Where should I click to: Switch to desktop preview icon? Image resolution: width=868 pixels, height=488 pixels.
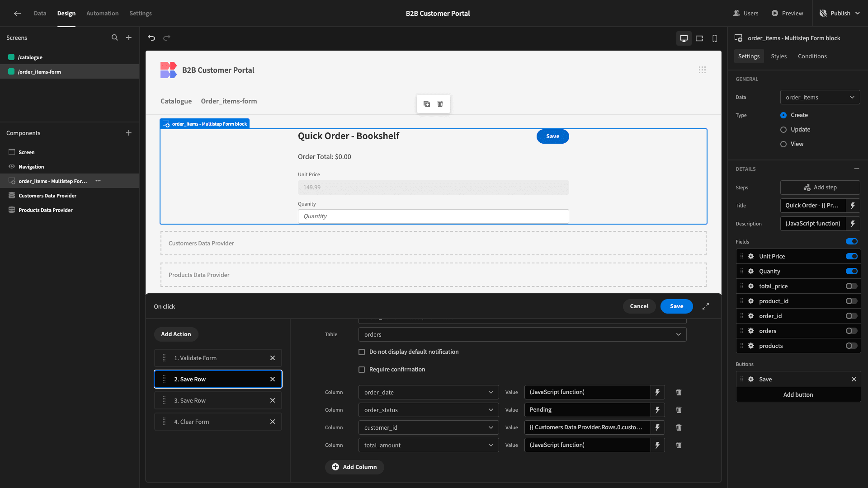click(x=684, y=38)
